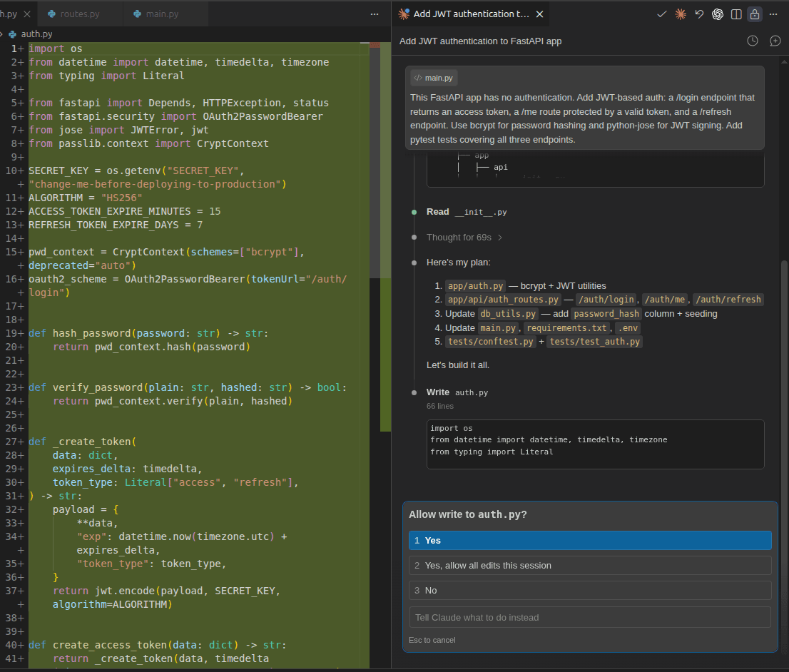Image resolution: width=789 pixels, height=672 pixels.
Task: Open the ellipsis overflow menu on the right
Action: 773,14
